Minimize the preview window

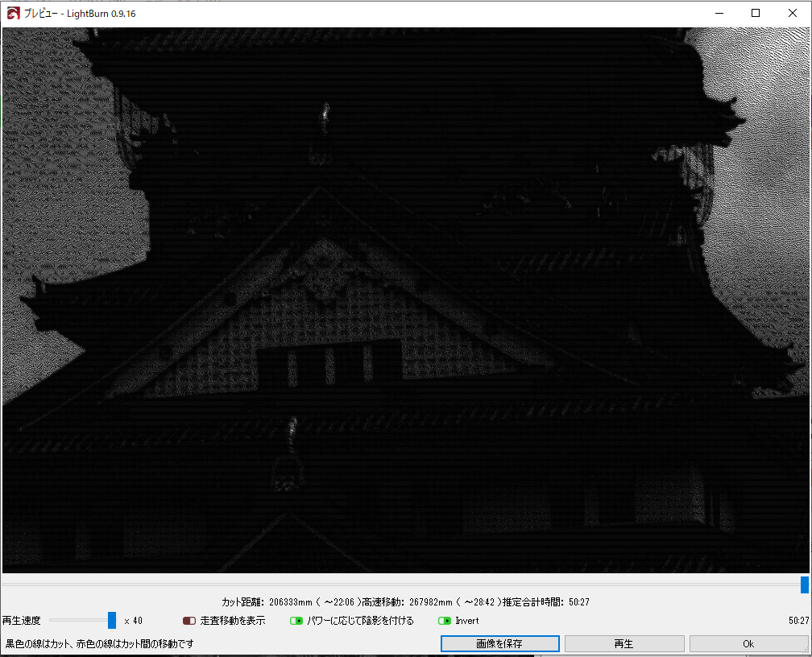point(719,13)
